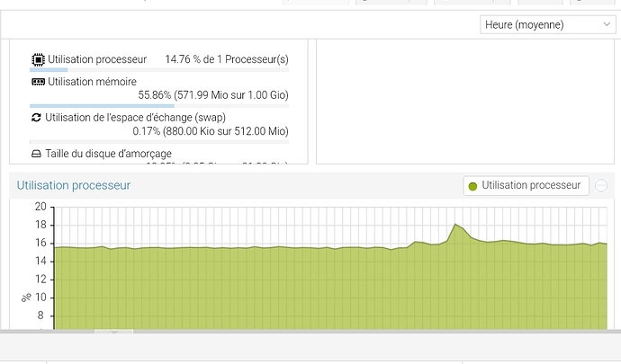Click the CPU chip icon beside Utilisation processeur

[38, 59]
